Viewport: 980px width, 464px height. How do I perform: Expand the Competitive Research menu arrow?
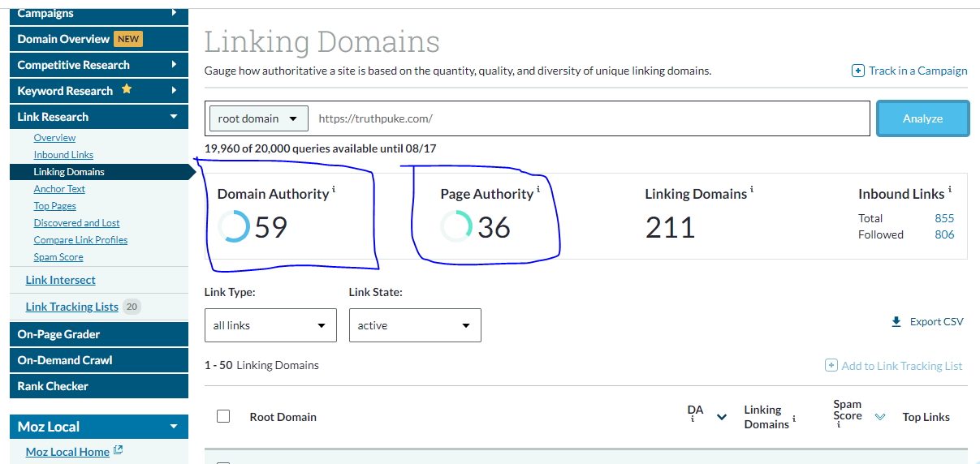coord(174,65)
